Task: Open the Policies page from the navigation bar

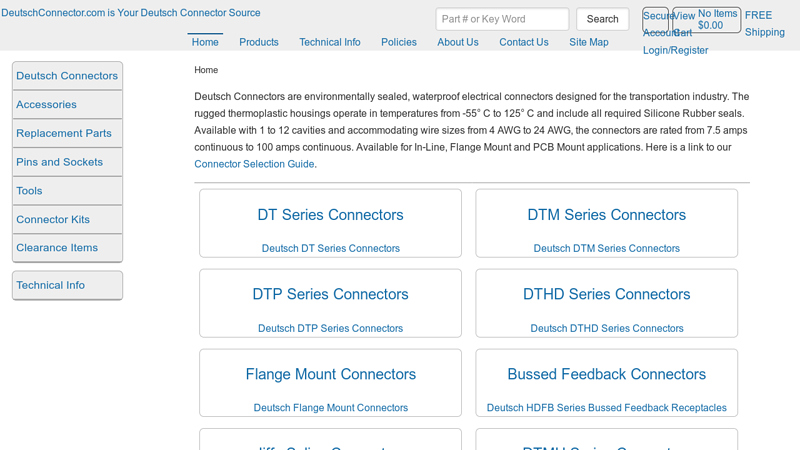Action: coord(399,42)
